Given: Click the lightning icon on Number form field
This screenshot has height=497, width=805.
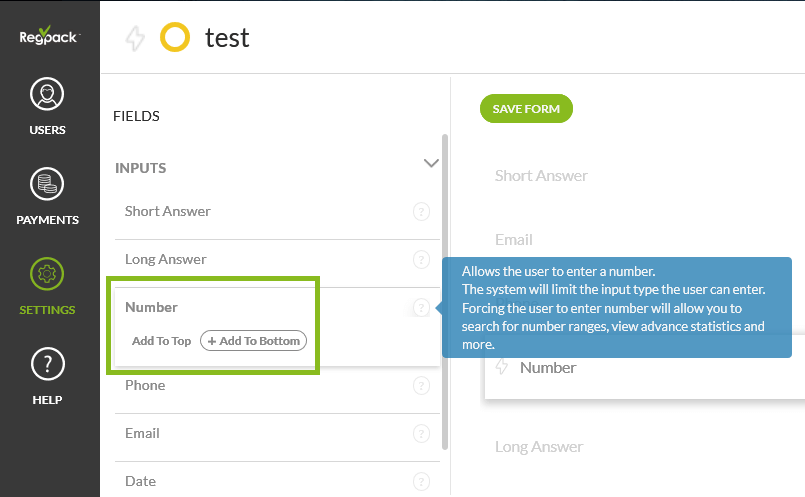Looking at the screenshot, I should pos(503,368).
